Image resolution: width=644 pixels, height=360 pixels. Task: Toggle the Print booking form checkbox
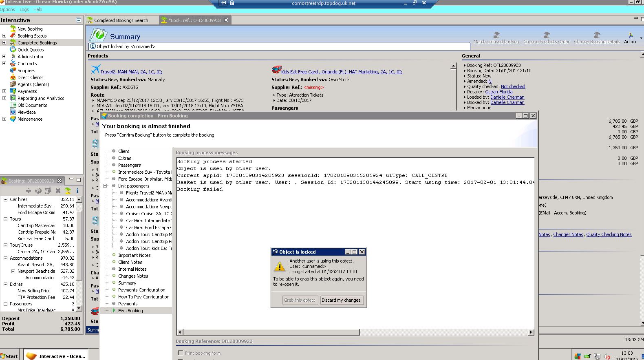point(181,353)
